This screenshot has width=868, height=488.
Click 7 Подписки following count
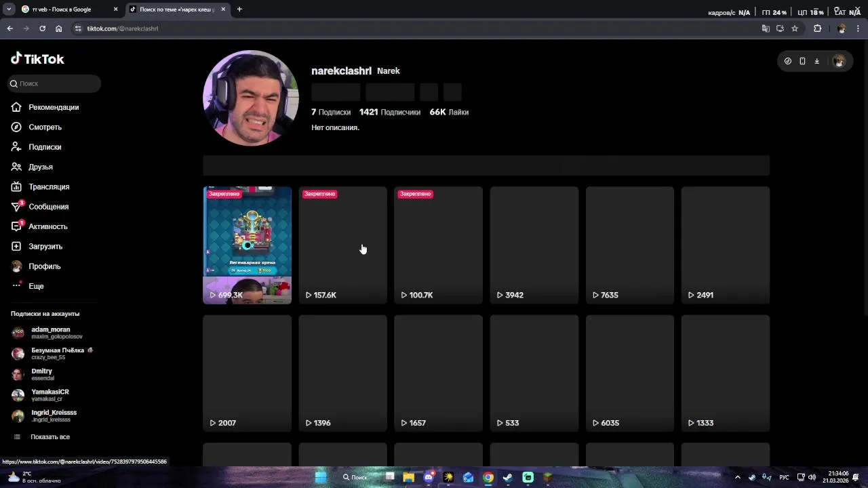click(x=331, y=113)
